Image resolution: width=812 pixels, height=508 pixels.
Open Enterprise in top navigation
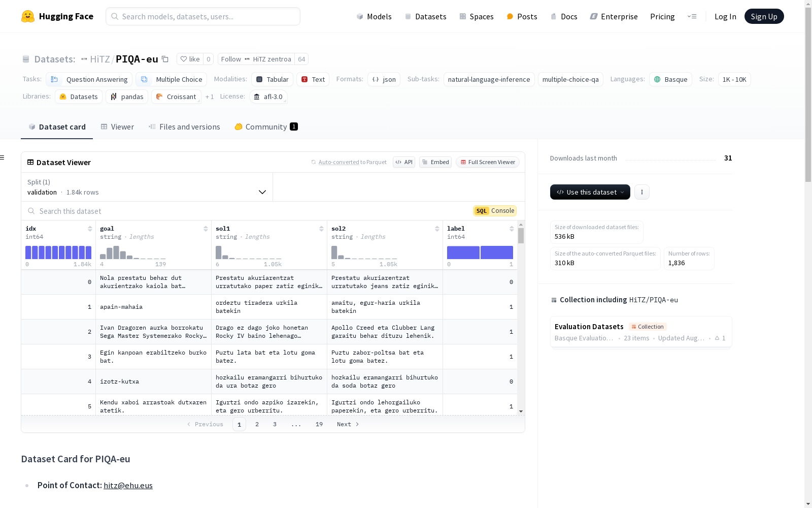(x=614, y=16)
